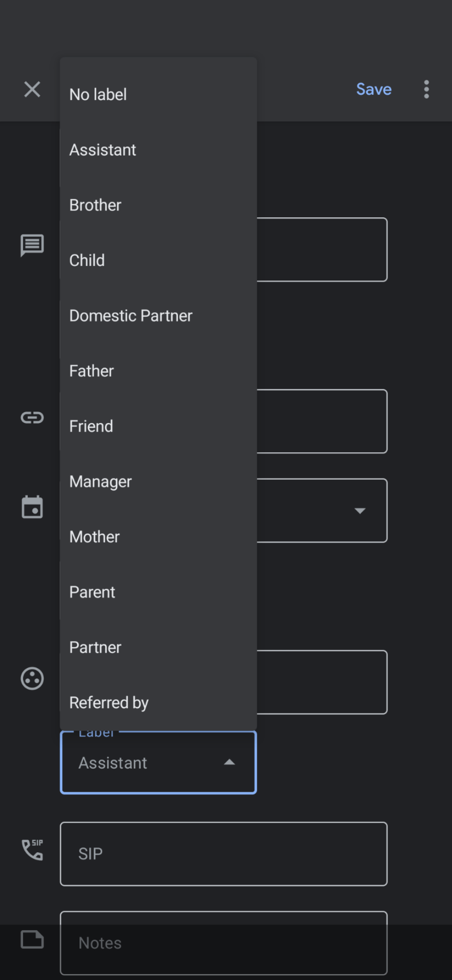The width and height of the screenshot is (452, 980).
Task: Select "No label" option
Action: click(98, 95)
